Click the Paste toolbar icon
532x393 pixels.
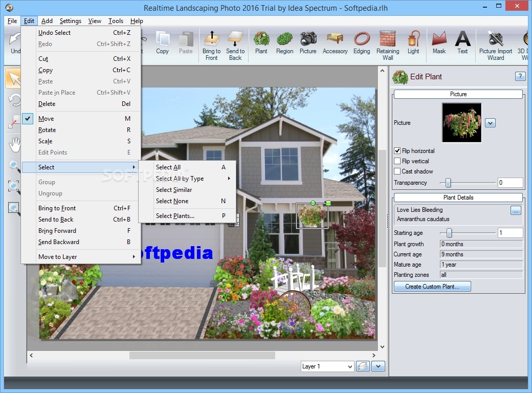(x=186, y=43)
